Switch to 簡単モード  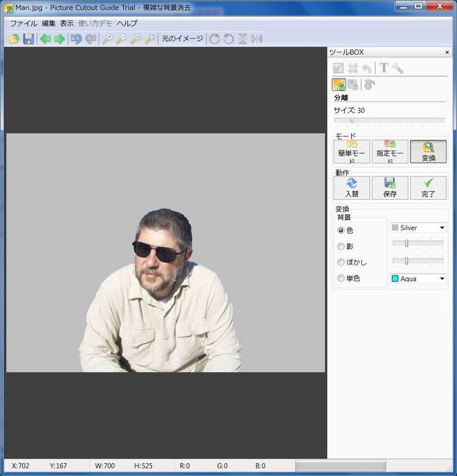pyautogui.click(x=352, y=152)
